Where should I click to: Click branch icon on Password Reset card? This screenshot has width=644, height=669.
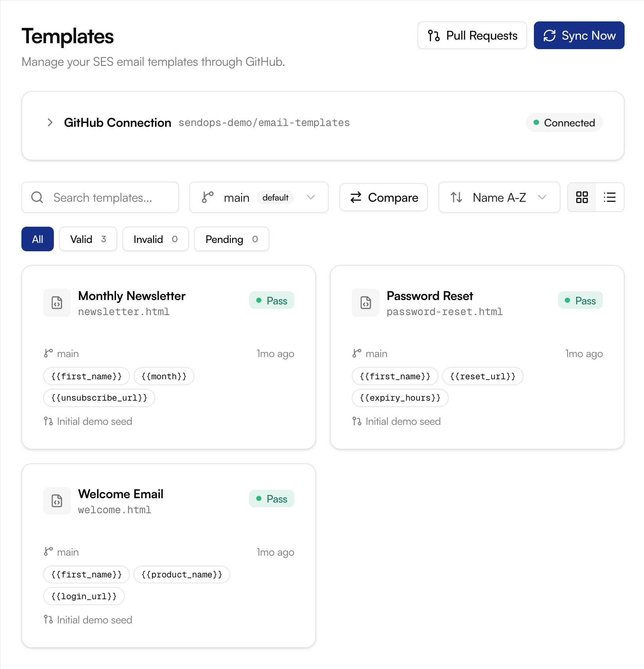(x=357, y=353)
